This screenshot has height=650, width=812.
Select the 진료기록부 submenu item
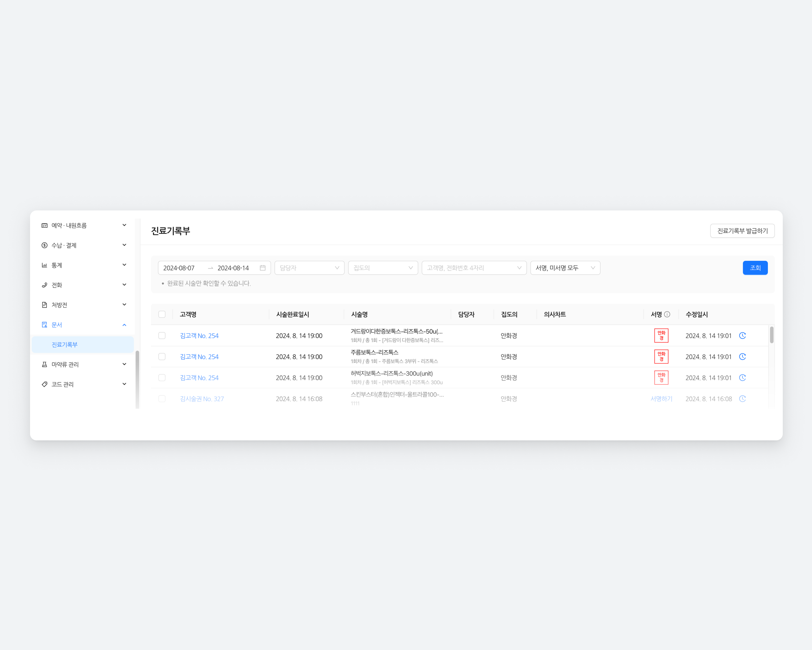click(x=83, y=344)
